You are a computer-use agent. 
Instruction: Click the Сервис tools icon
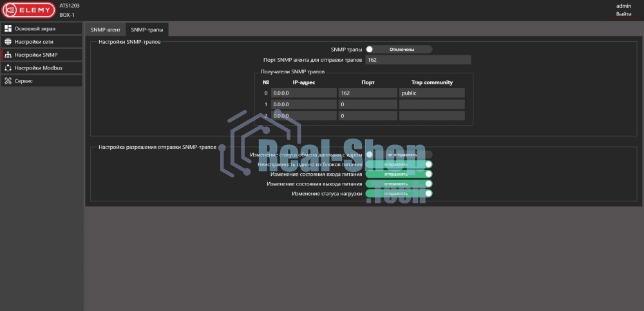click(x=8, y=81)
